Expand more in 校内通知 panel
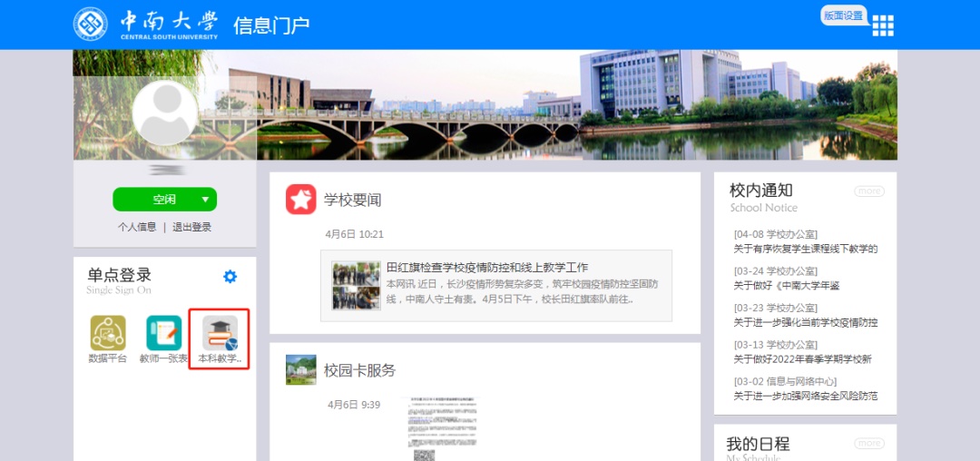 pyautogui.click(x=868, y=191)
